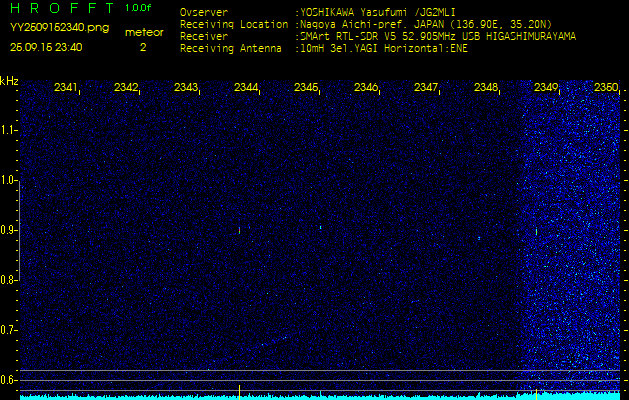Click the 2341 time marker
Viewport: 629px width, 400px height.
[x=66, y=88]
